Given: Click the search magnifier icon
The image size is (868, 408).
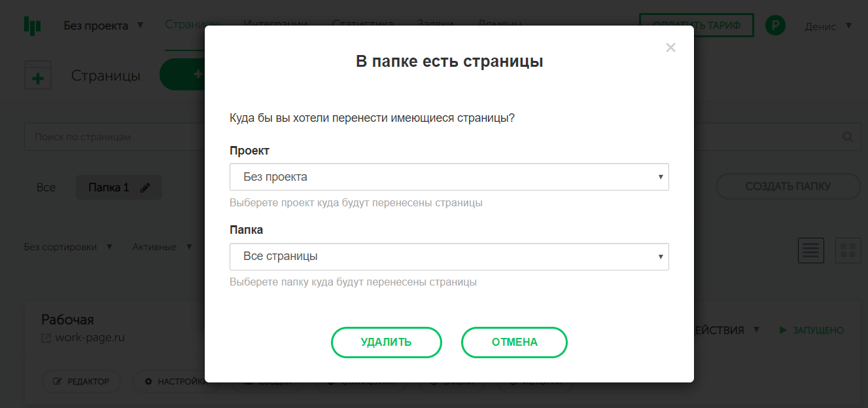Looking at the screenshot, I should pyautogui.click(x=848, y=138).
